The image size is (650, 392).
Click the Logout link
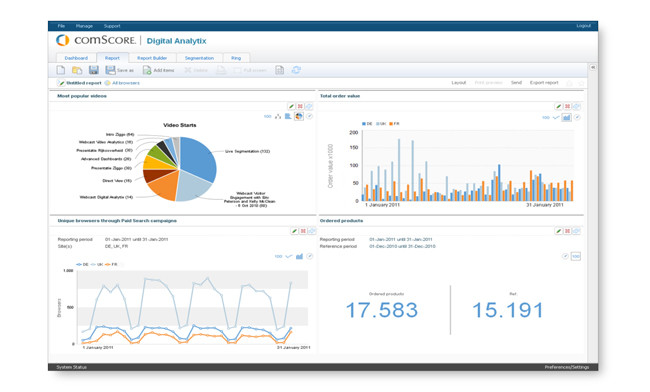coord(583,26)
